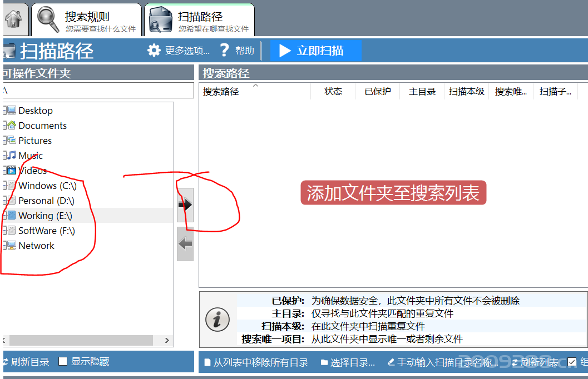Image resolution: width=588 pixels, height=379 pixels.
Task: Open 更多选项 via the gear icon
Action: click(x=155, y=50)
